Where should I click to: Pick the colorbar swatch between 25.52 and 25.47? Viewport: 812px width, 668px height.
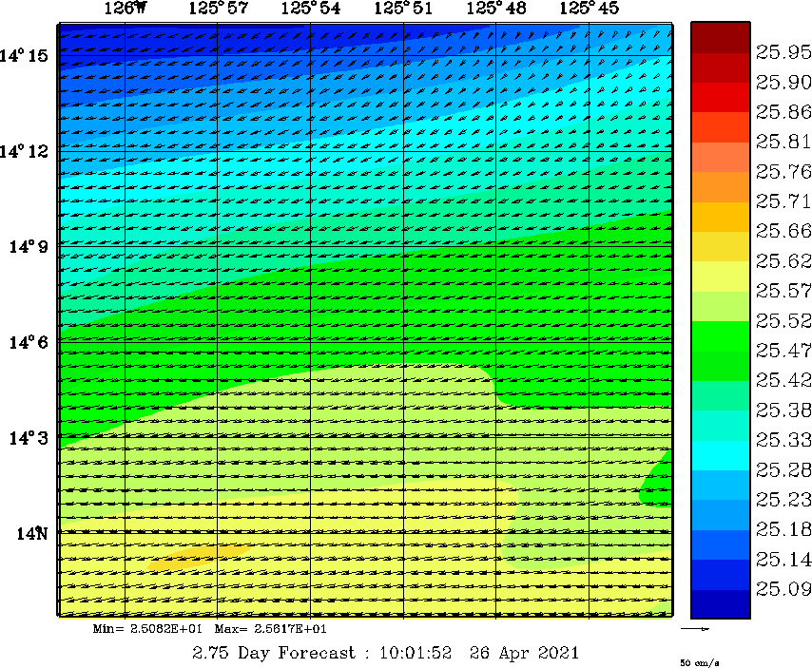[x=721, y=335]
